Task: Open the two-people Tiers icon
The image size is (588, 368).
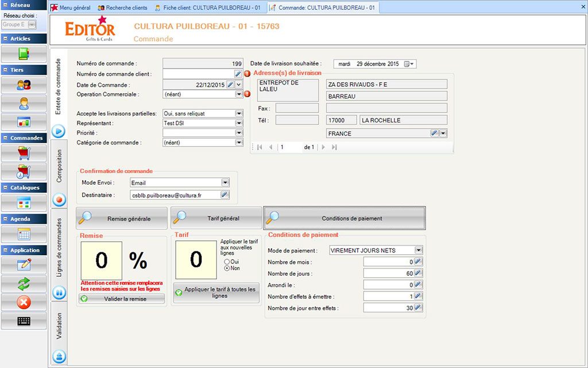Action: pos(24,85)
